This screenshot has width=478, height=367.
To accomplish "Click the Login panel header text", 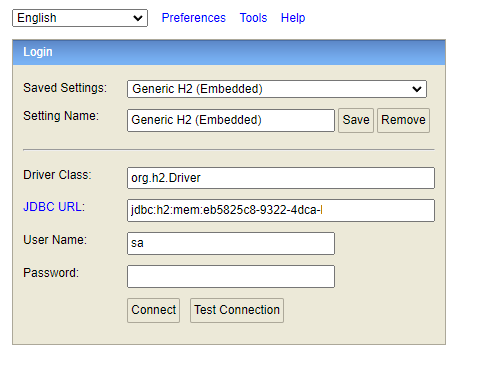I will click(38, 52).
